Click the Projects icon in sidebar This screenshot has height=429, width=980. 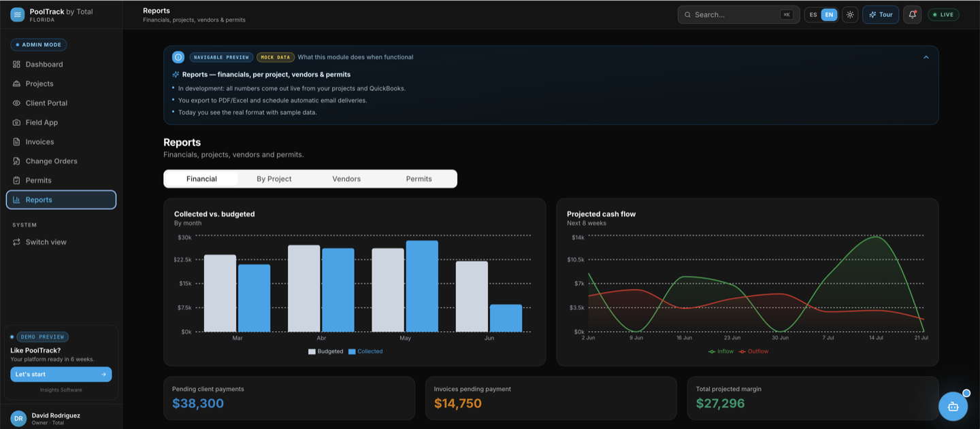pos(17,84)
